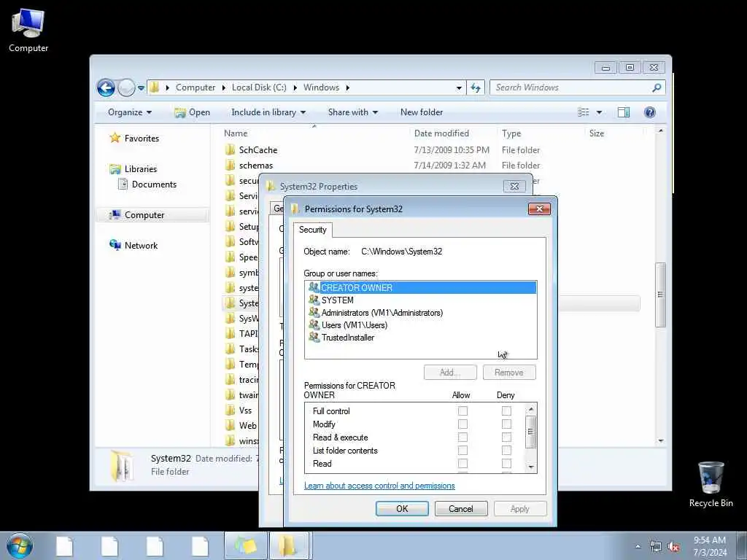747x560 pixels.
Task: Click the Back navigation arrow in Explorer
Action: coord(106,87)
